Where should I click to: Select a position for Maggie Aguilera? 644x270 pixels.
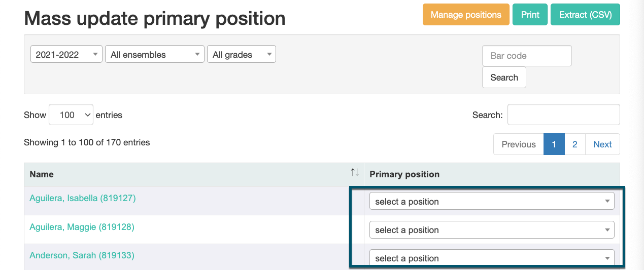tap(491, 230)
